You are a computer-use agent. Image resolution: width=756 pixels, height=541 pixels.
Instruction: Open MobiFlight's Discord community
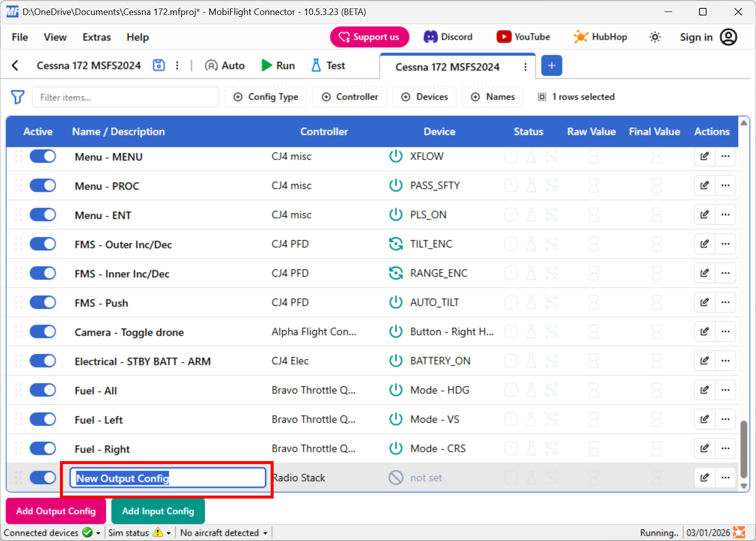pos(448,36)
